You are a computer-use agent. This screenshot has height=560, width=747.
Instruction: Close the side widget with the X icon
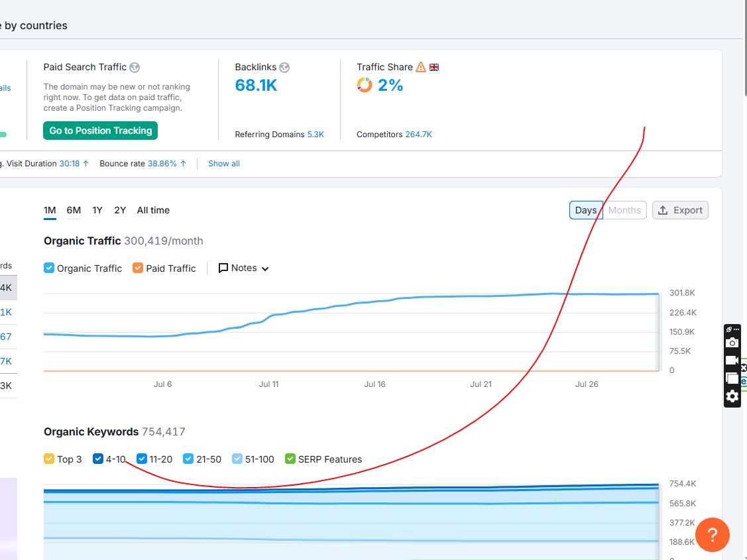click(x=743, y=368)
